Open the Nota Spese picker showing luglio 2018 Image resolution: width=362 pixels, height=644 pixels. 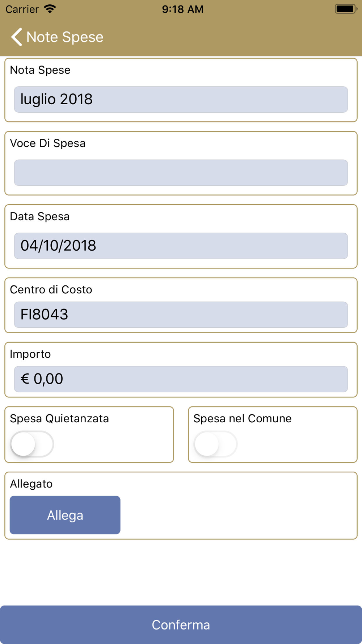[181, 100]
